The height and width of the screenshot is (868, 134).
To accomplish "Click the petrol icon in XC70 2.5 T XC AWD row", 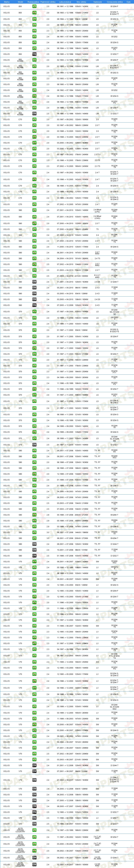I will point(34,851).
